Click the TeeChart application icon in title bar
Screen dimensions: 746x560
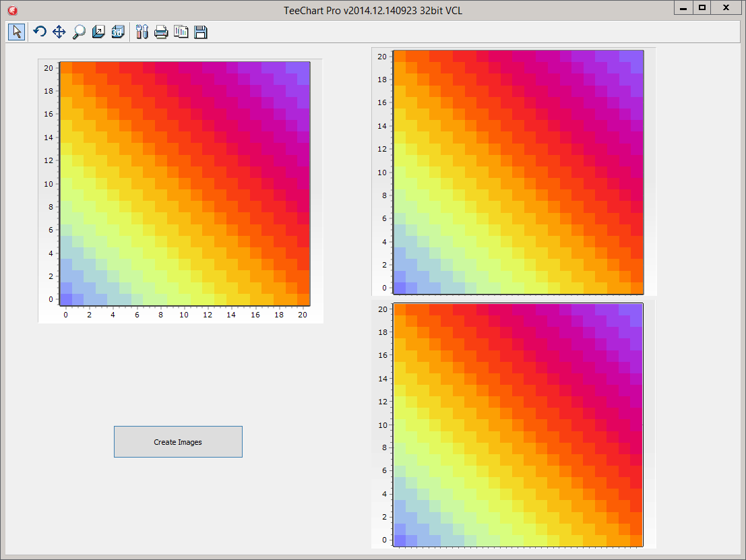pos(12,11)
